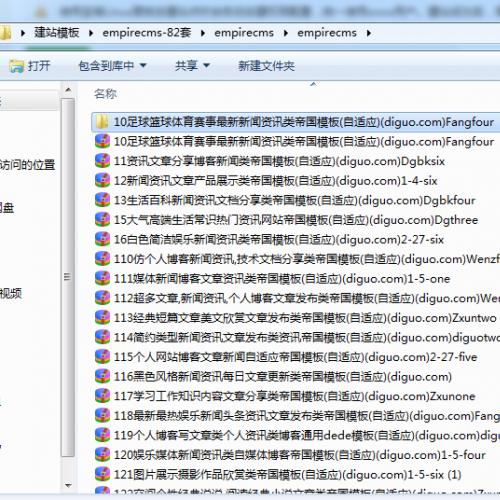Go to 建站模板 in the breadcrumb
Viewport: 500px width, 500px height.
pyautogui.click(x=57, y=33)
